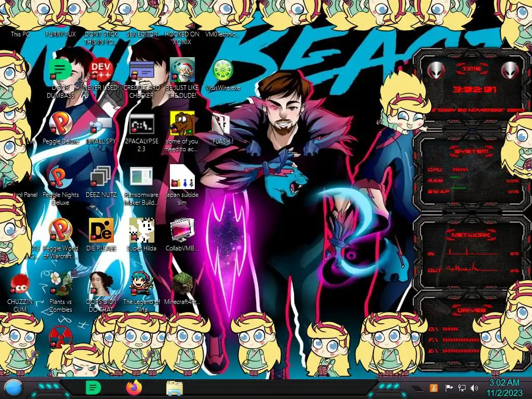
Task: Click the F:\ drive usage bar
Action: point(461,340)
